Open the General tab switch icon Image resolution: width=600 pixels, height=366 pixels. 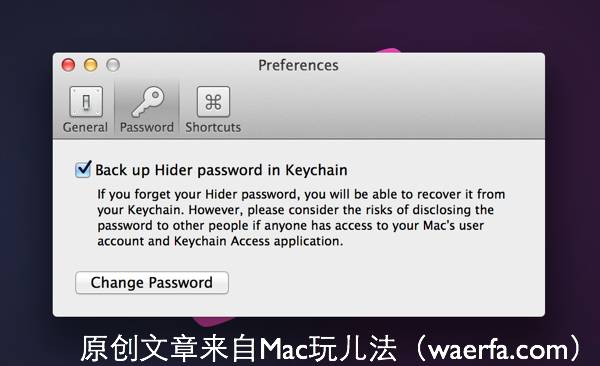tap(86, 101)
